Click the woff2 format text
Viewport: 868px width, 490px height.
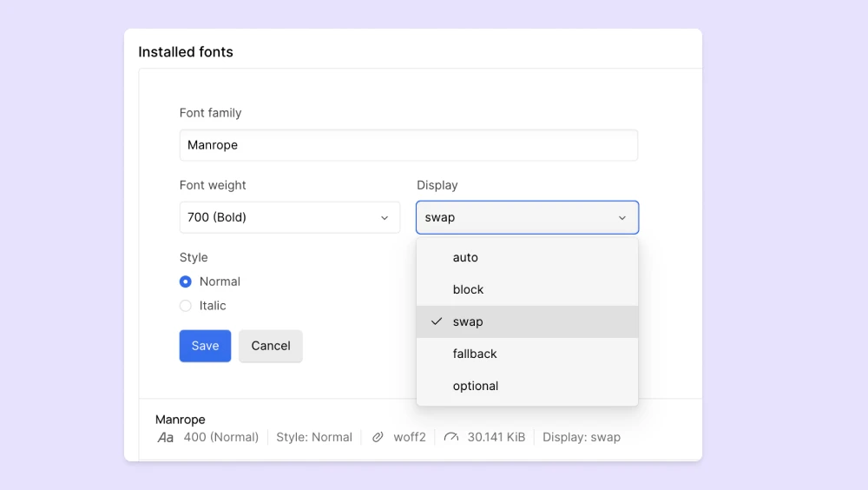[x=410, y=437]
